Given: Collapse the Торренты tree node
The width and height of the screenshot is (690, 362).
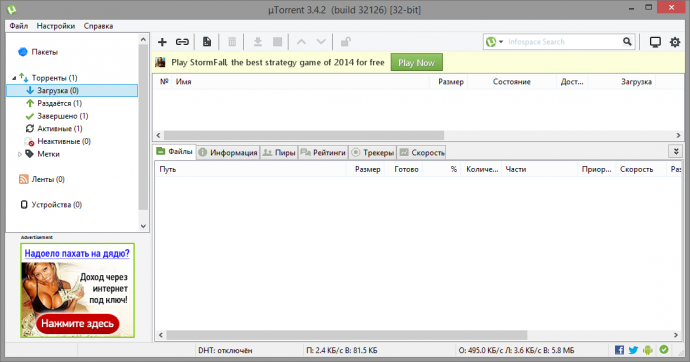Looking at the screenshot, I should pos(14,78).
